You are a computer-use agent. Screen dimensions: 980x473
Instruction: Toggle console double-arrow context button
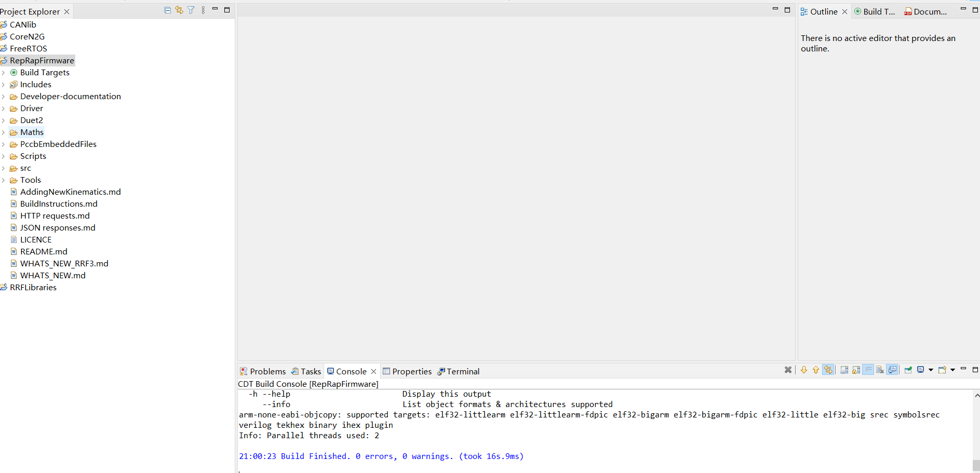tap(828, 370)
